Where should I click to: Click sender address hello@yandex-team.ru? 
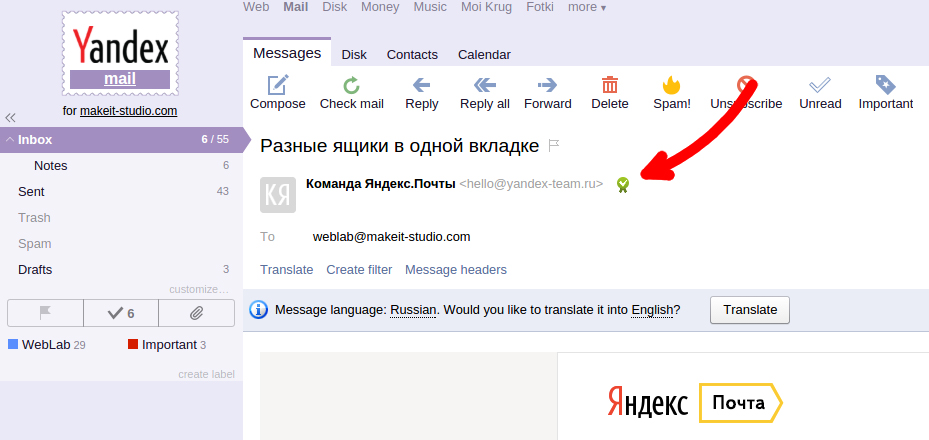[531, 184]
